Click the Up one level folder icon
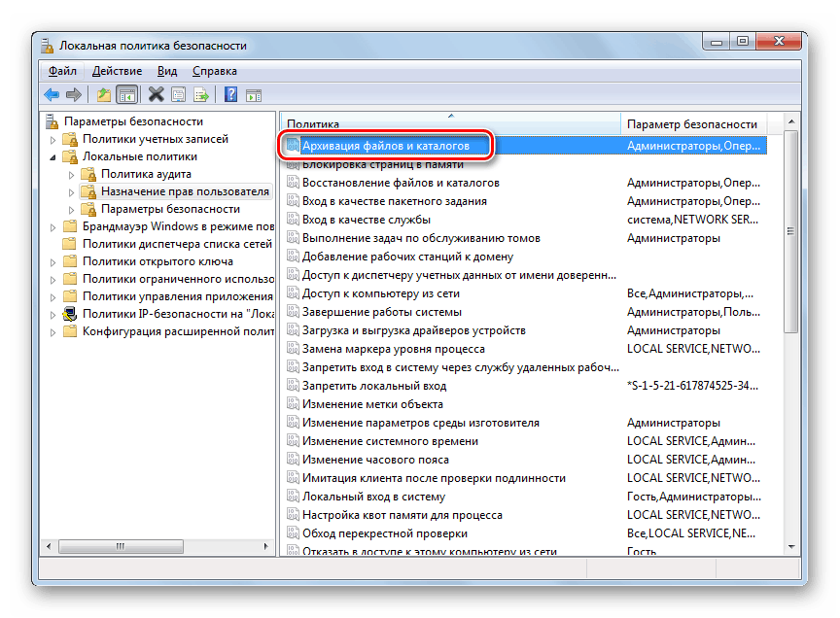This screenshot has height=618, width=840. [x=103, y=95]
